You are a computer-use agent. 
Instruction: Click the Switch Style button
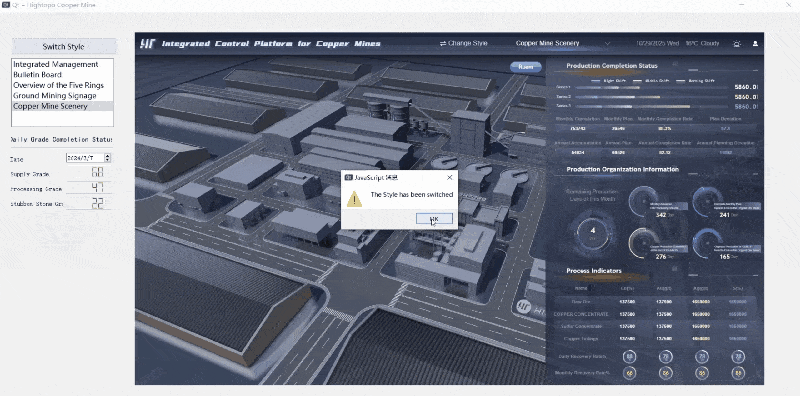pos(64,46)
